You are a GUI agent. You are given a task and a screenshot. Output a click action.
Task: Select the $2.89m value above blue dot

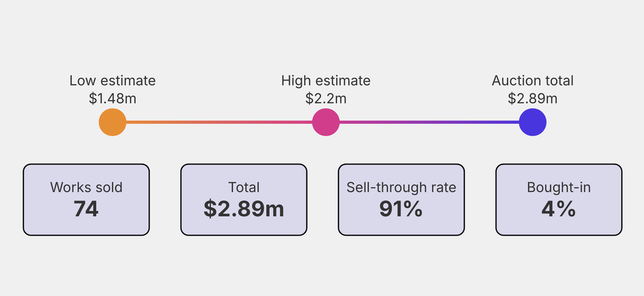tap(533, 98)
